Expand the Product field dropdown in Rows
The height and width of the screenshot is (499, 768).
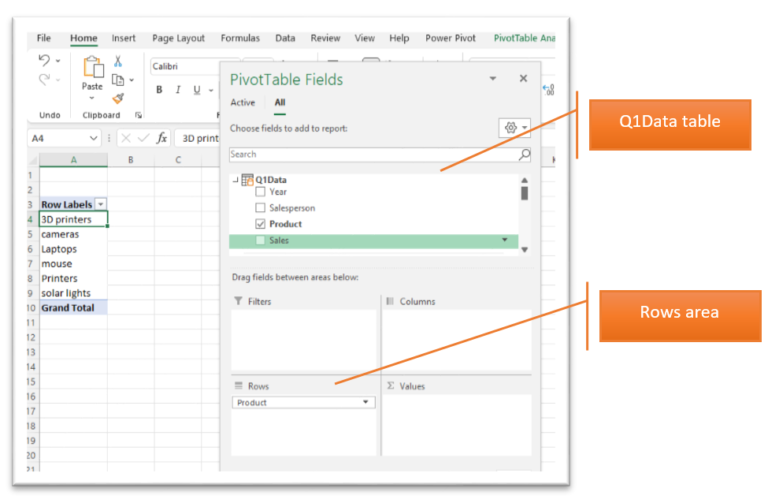pyautogui.click(x=367, y=402)
